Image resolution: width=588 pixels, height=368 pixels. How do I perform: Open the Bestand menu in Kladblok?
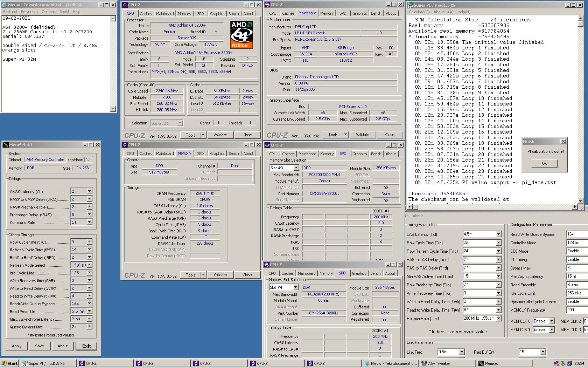click(x=10, y=12)
